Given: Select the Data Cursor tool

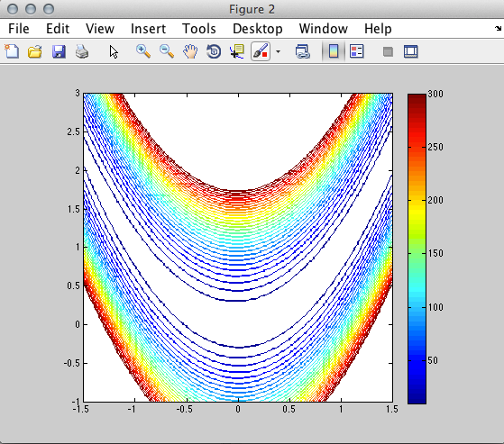Looking at the screenshot, I should coord(237,51).
